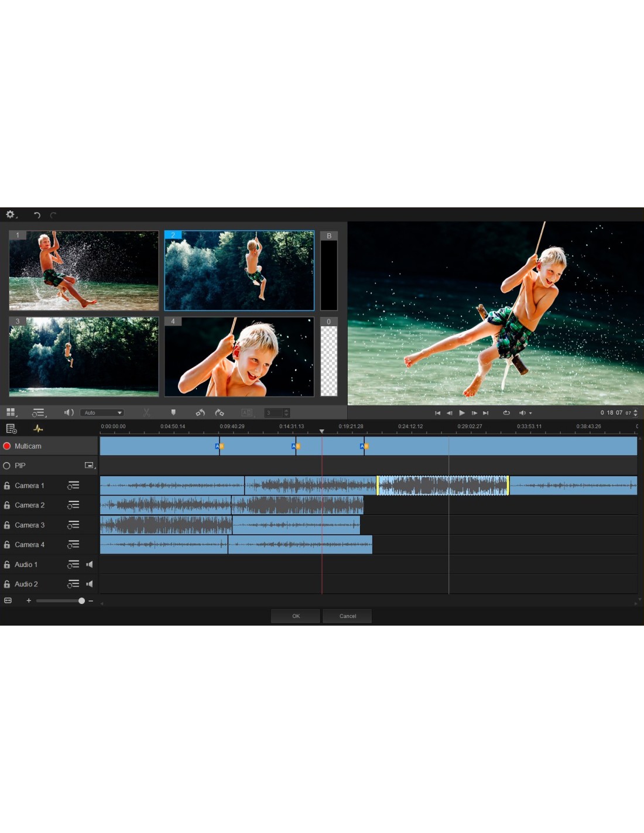Click the transition duration field showing 3
644x833 pixels.
[x=273, y=413]
